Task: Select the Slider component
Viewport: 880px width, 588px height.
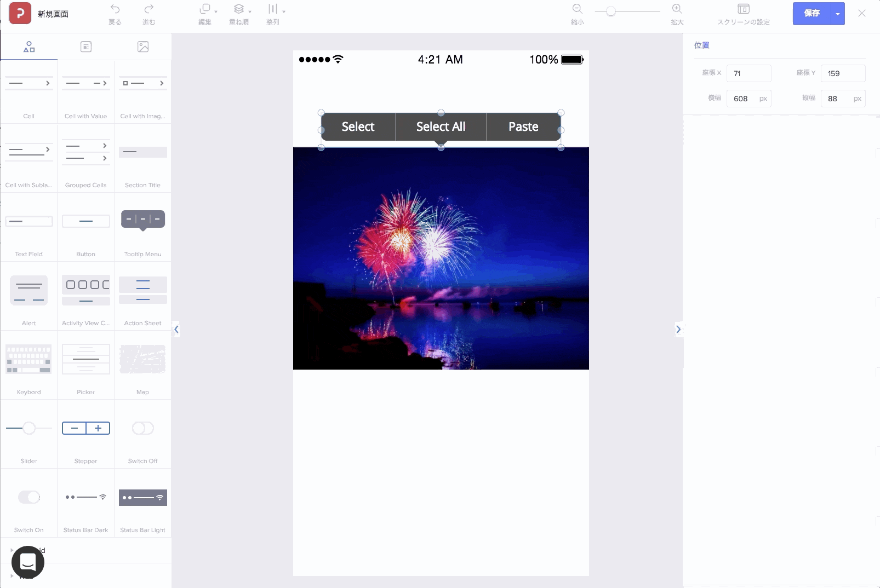Action: (29, 435)
